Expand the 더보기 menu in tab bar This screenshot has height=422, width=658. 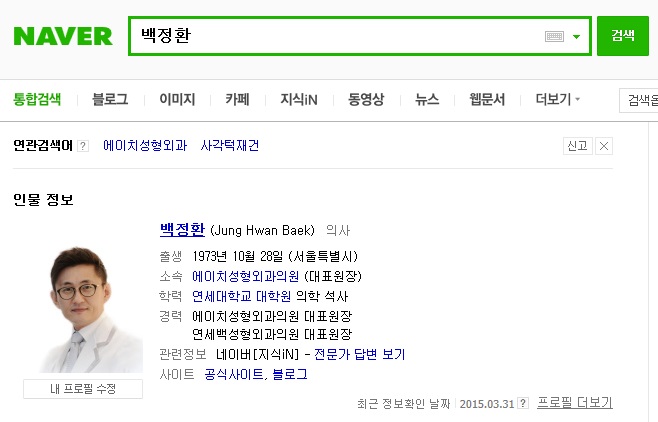pos(557,99)
